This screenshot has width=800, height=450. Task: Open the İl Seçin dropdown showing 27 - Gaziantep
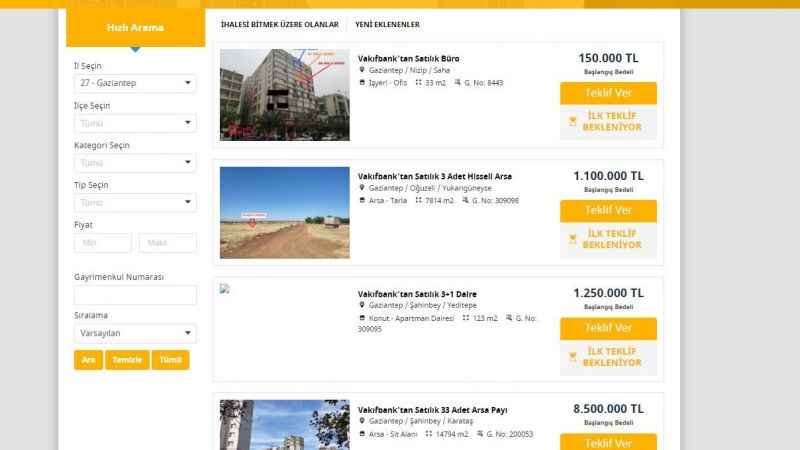135,83
